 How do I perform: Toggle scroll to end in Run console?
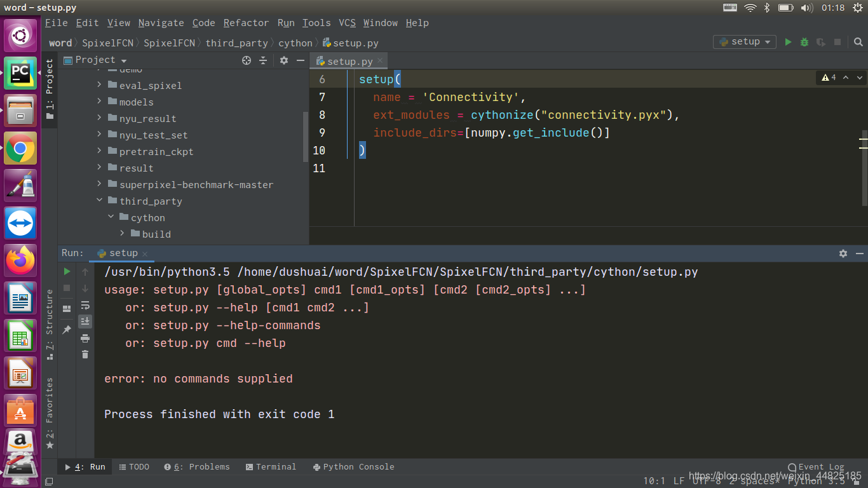[x=85, y=322]
